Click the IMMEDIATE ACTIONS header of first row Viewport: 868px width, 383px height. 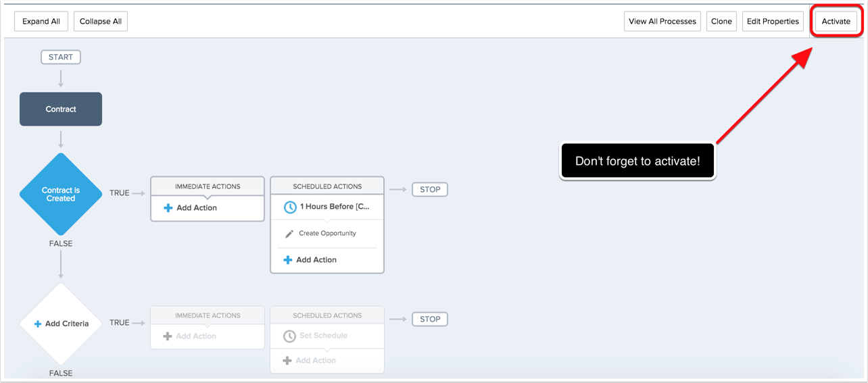[208, 186]
